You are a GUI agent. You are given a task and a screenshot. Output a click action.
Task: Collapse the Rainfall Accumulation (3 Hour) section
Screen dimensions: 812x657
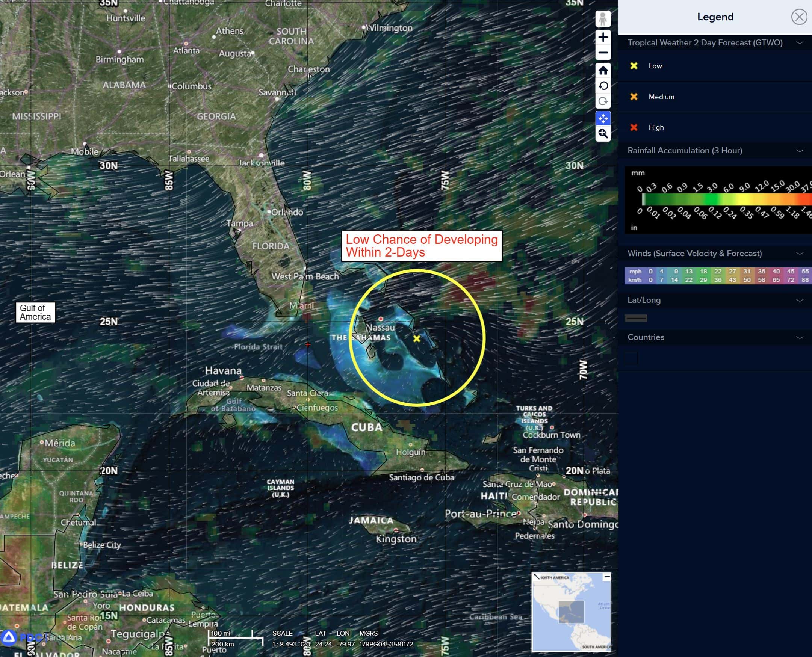pos(800,151)
